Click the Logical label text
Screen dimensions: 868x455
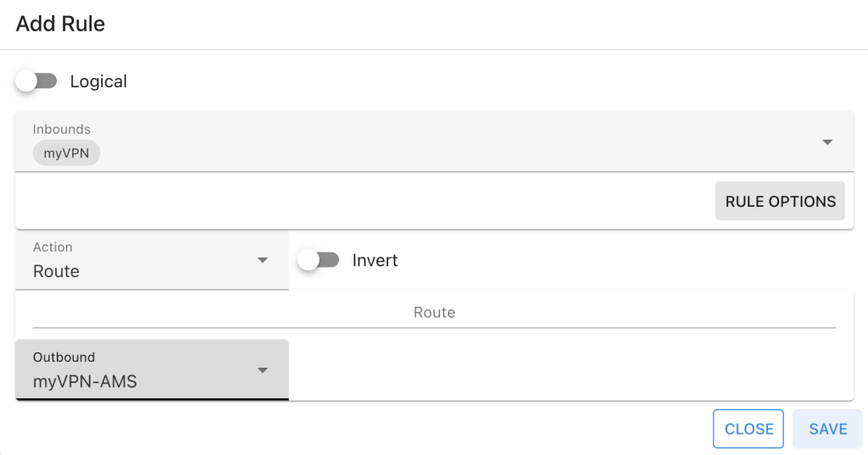[x=98, y=81]
